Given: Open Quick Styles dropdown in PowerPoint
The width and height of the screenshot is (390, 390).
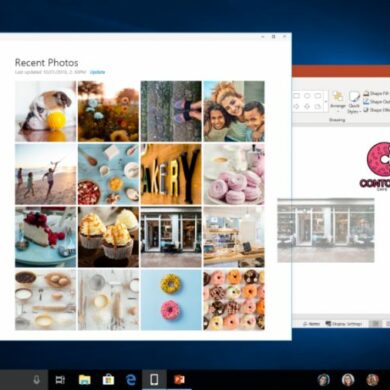Looking at the screenshot, I should [x=354, y=102].
